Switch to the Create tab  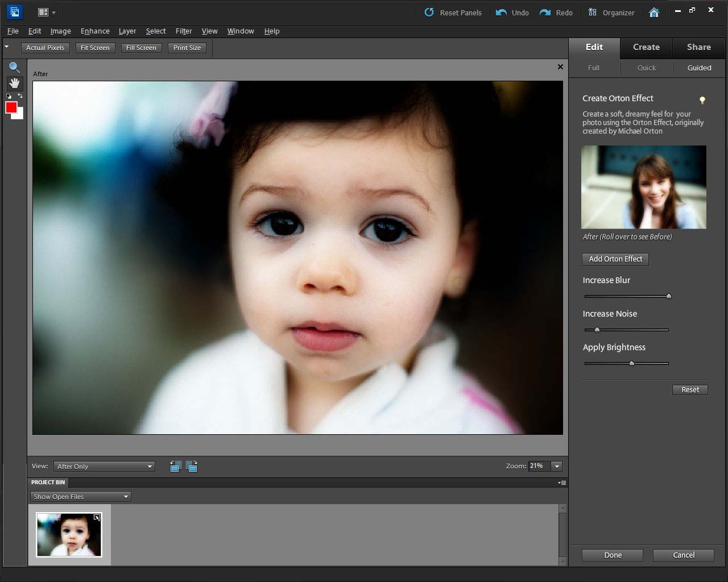(646, 47)
